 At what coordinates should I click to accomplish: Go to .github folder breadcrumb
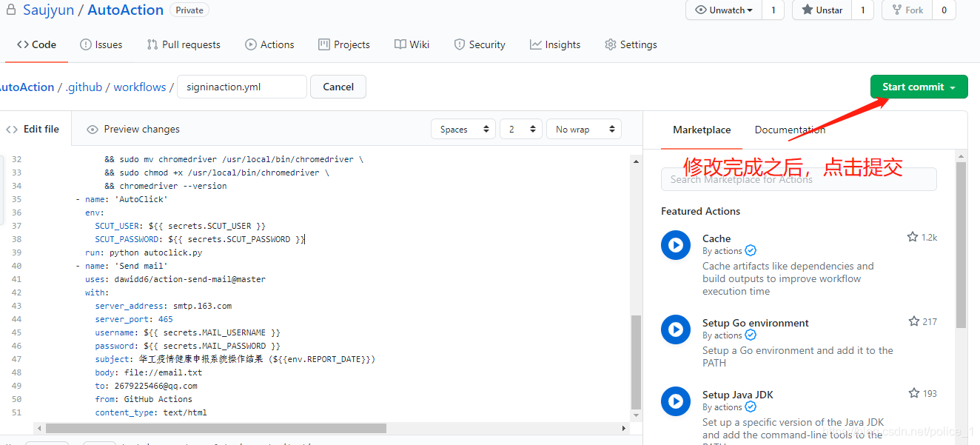pyautogui.click(x=84, y=87)
